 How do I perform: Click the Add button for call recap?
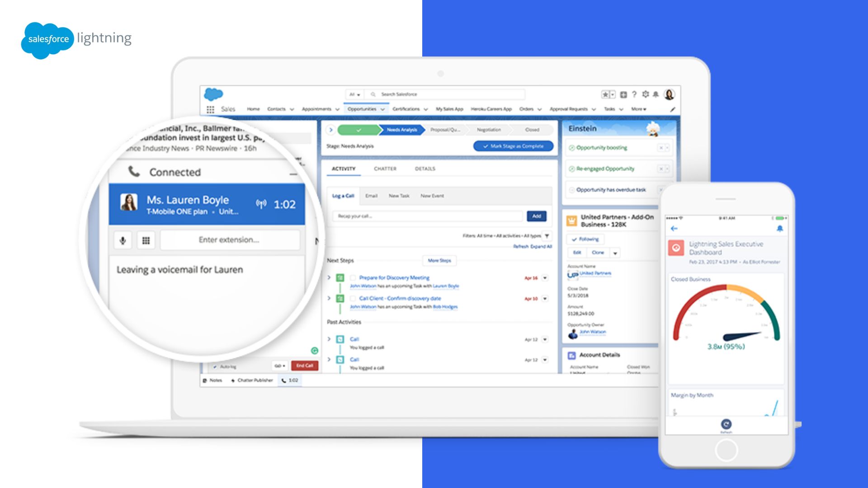pos(537,216)
